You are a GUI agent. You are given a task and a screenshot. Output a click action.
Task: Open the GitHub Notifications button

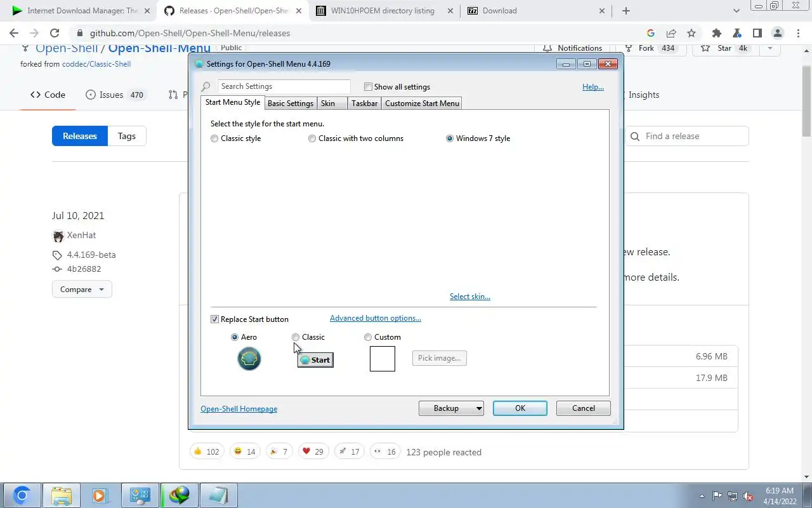(x=573, y=48)
